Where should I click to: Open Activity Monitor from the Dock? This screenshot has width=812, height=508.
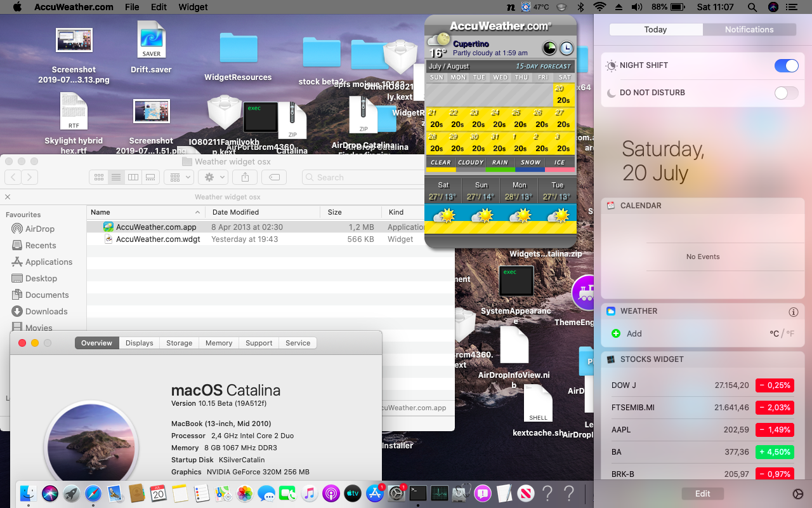[x=439, y=493]
